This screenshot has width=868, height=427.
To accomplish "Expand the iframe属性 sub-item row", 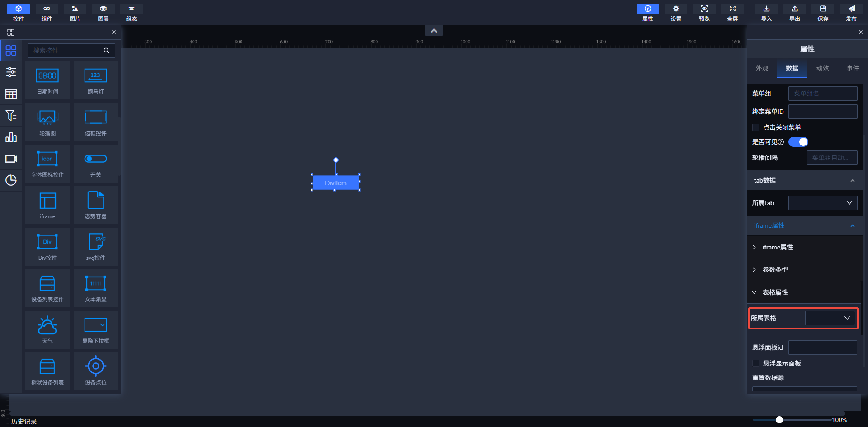I will tap(805, 247).
